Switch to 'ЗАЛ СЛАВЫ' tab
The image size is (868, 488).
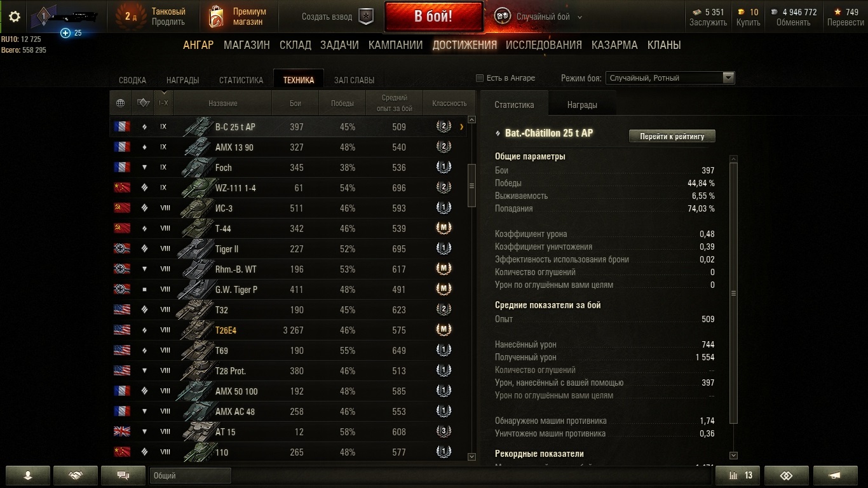pyautogui.click(x=354, y=80)
